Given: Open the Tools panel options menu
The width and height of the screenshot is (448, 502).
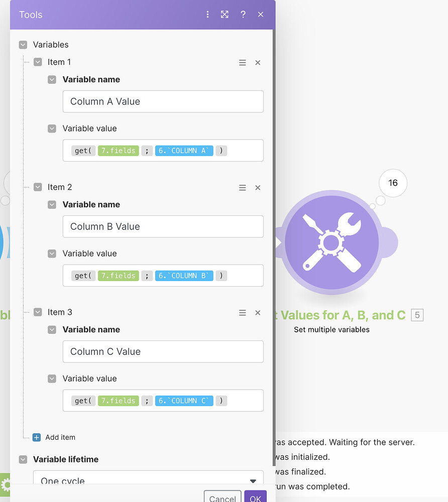Looking at the screenshot, I should point(207,15).
